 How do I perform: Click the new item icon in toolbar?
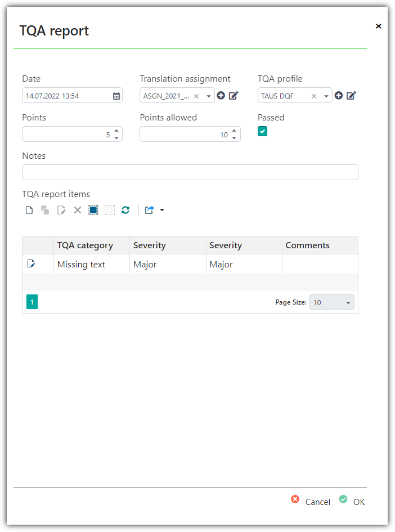click(x=29, y=210)
